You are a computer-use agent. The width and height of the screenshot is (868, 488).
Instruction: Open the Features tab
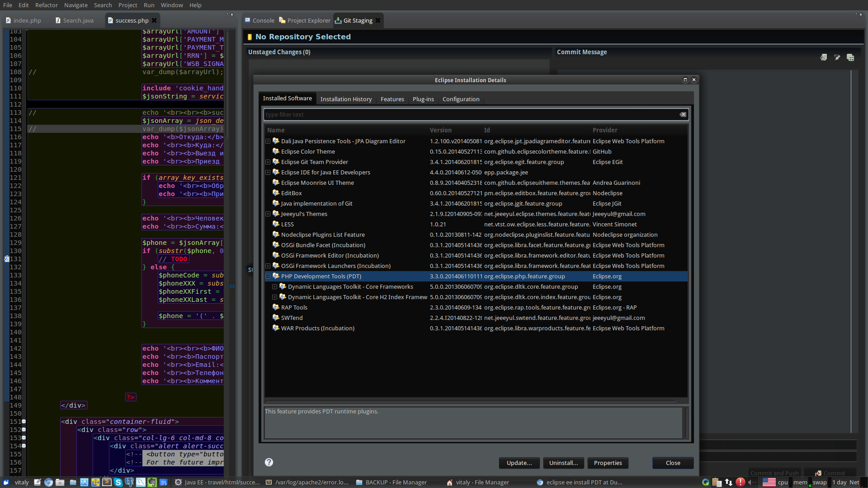tap(392, 99)
